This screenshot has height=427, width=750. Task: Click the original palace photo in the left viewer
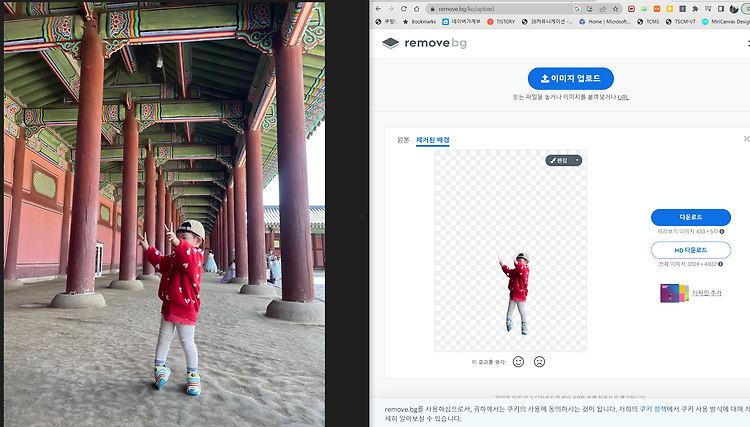point(164,214)
